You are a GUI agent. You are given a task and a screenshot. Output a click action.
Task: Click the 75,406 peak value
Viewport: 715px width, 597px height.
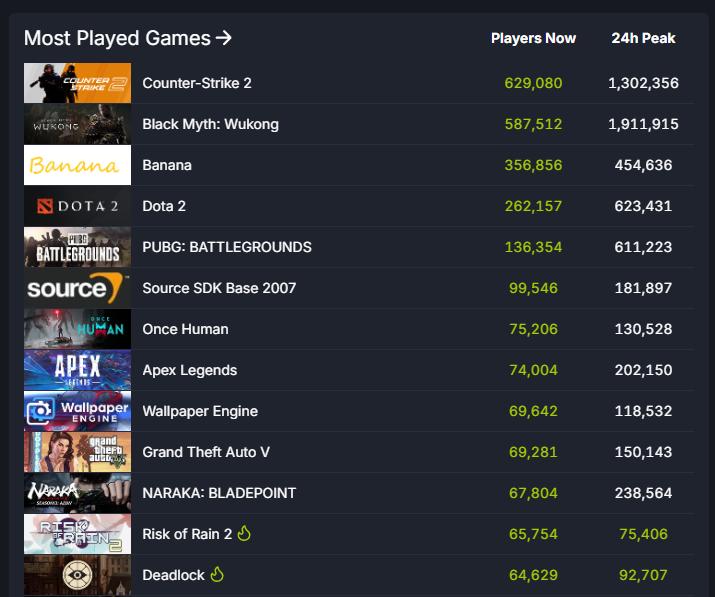pyautogui.click(x=643, y=535)
